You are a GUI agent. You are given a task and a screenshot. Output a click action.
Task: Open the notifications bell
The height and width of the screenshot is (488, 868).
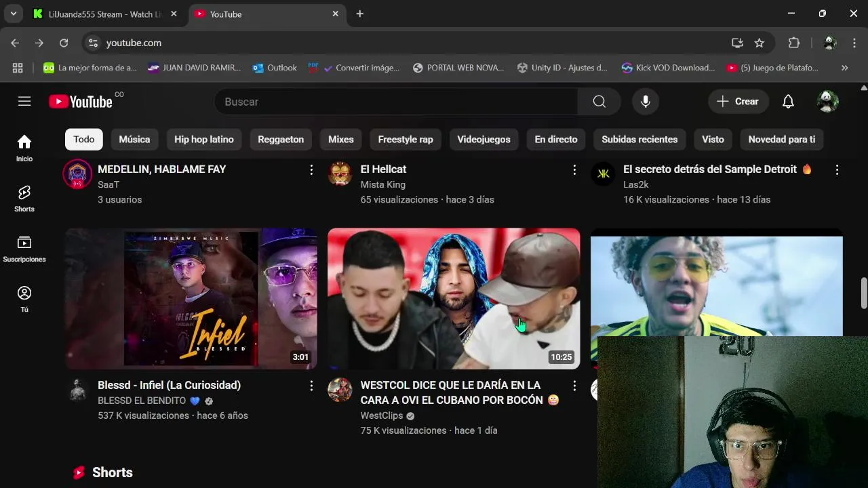pos(788,102)
